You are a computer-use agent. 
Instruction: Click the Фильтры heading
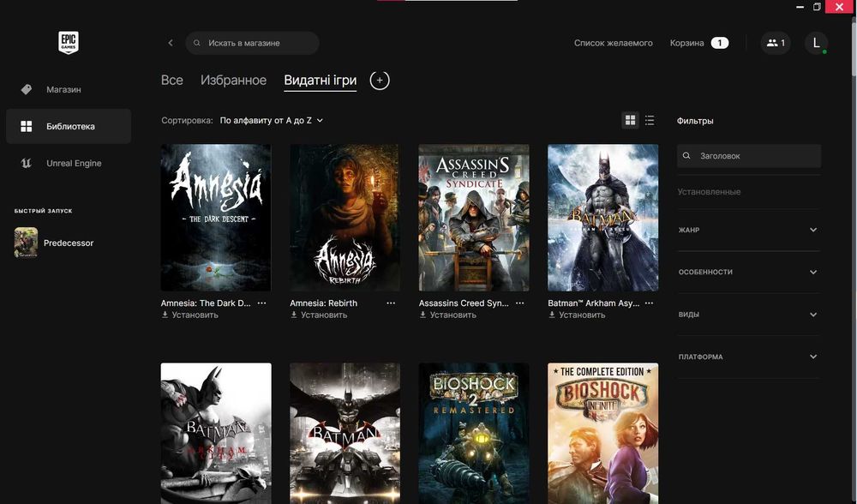pyautogui.click(x=695, y=121)
